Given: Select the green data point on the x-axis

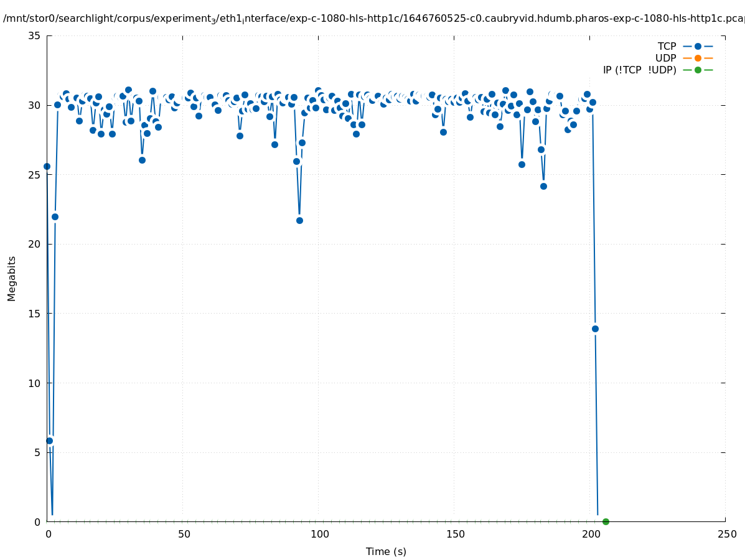Looking at the screenshot, I should coord(606,521).
